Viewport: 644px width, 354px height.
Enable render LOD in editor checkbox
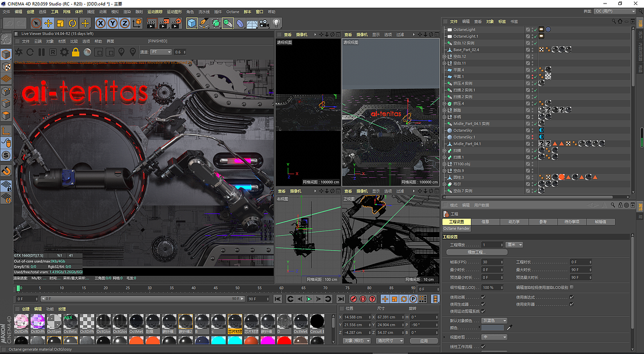pyautogui.click(x=572, y=287)
